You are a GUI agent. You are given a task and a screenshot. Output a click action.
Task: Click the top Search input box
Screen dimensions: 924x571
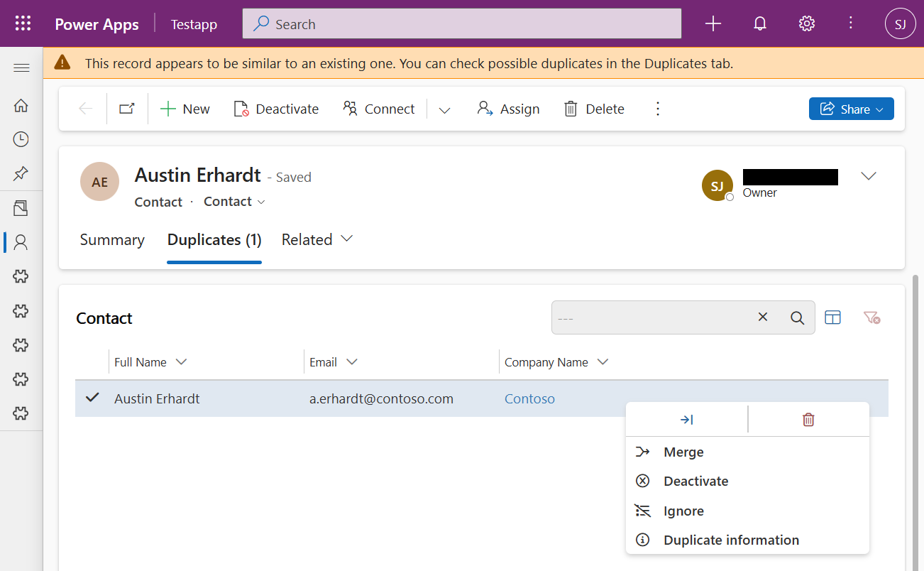(x=461, y=24)
